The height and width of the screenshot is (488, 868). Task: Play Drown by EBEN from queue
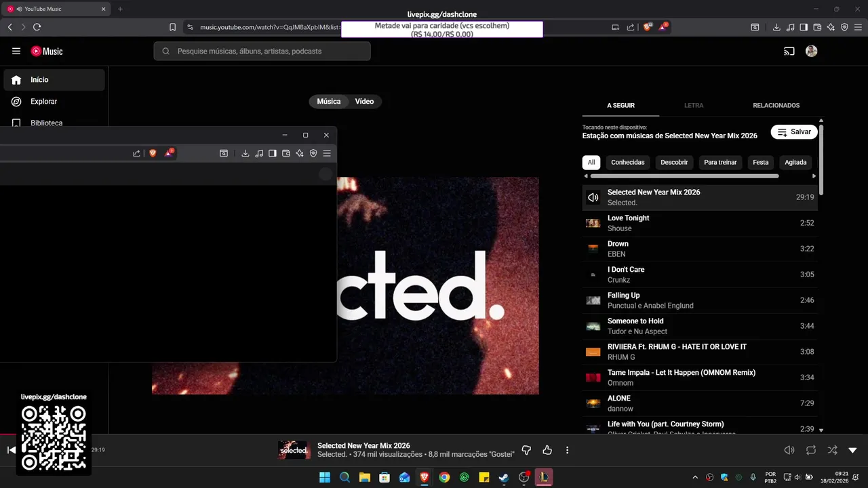click(700, 249)
